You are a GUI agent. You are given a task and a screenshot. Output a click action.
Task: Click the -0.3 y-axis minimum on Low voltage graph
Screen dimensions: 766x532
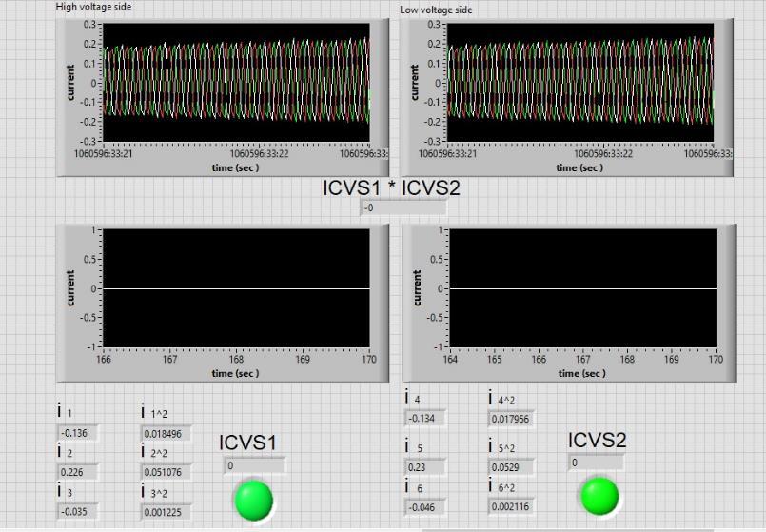click(432, 141)
